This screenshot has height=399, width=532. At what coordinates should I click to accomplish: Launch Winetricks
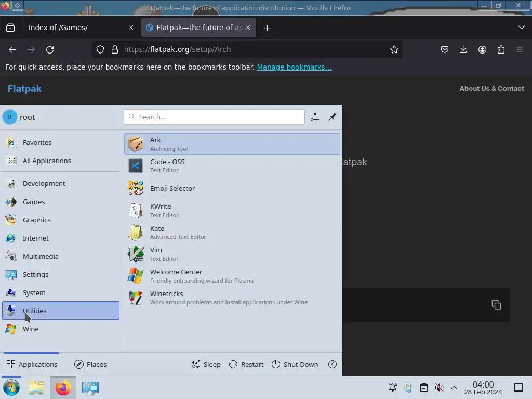pos(232,298)
